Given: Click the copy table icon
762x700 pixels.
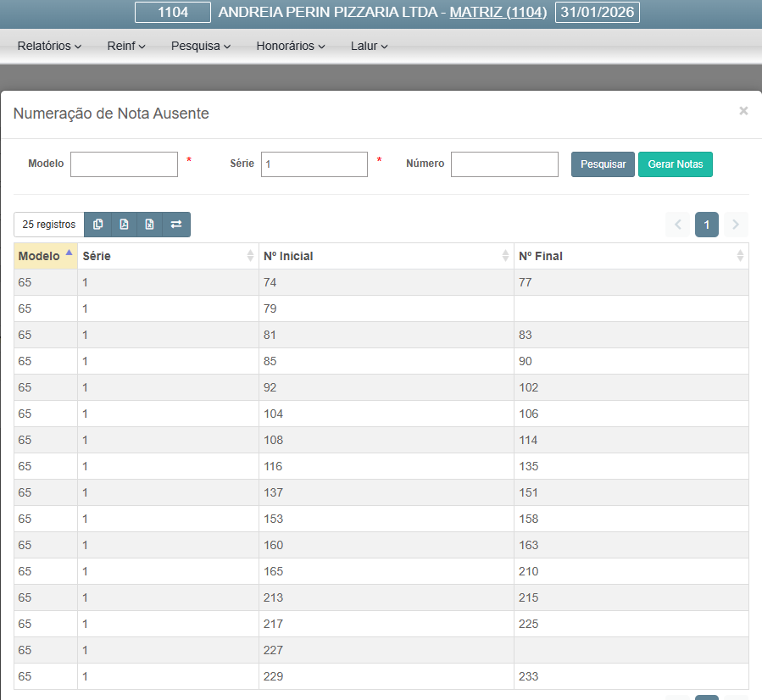Looking at the screenshot, I should (98, 225).
